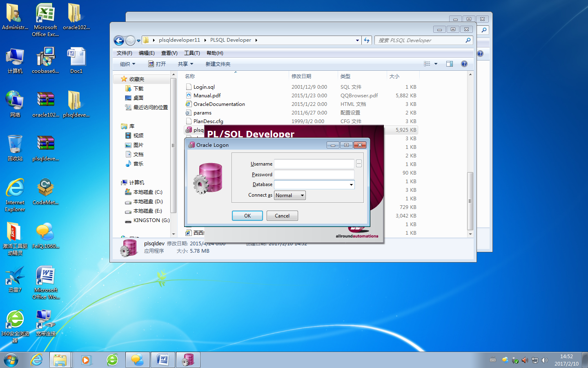The width and height of the screenshot is (588, 368).
Task: Select the oracle102 WinRAR archive icon
Action: (45, 104)
